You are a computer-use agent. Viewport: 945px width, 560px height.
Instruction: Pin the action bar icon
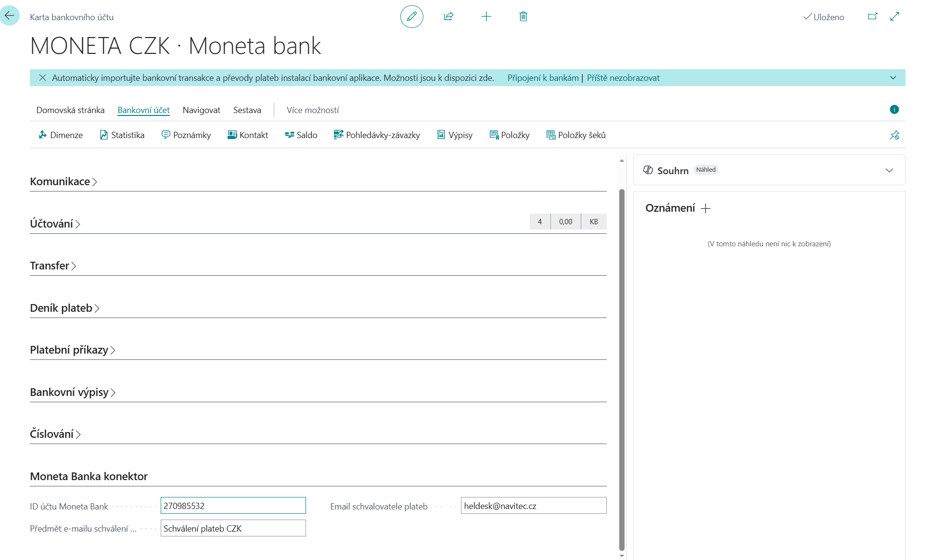click(x=894, y=135)
